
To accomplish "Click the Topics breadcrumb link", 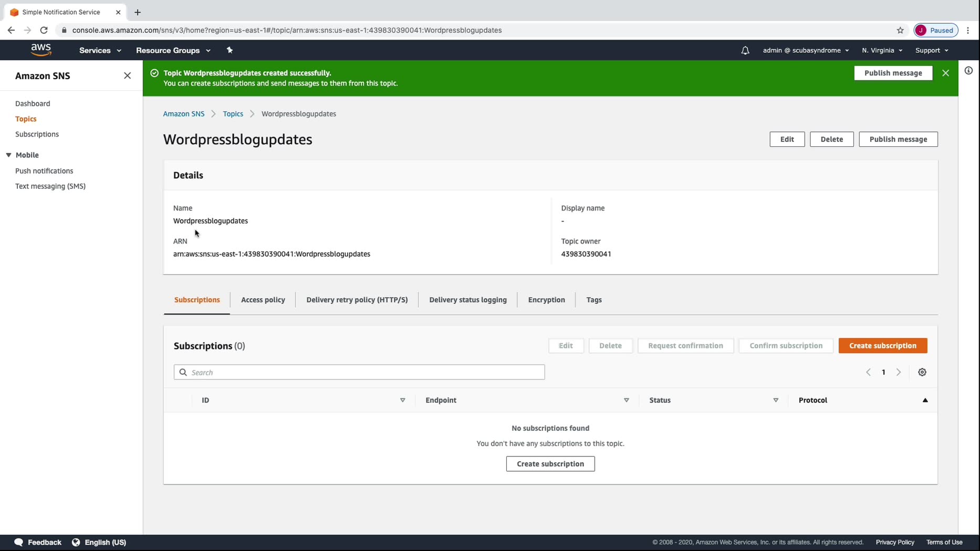I will click(233, 114).
